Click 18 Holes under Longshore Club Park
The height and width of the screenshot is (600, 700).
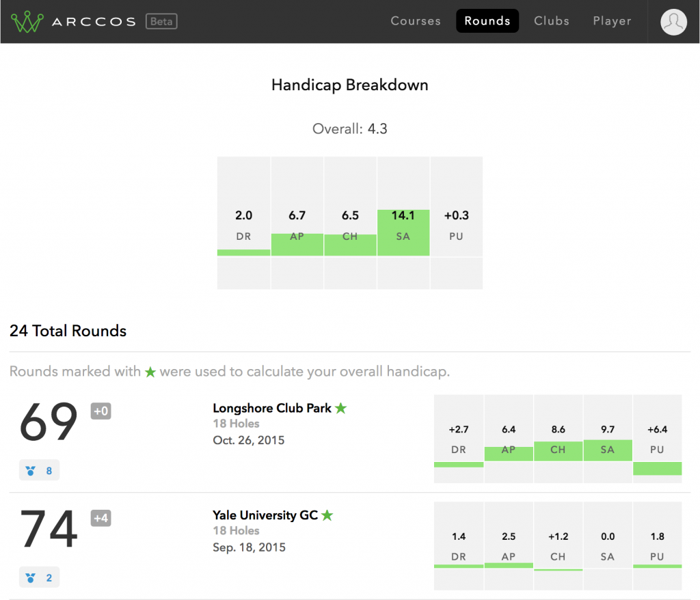(x=236, y=423)
